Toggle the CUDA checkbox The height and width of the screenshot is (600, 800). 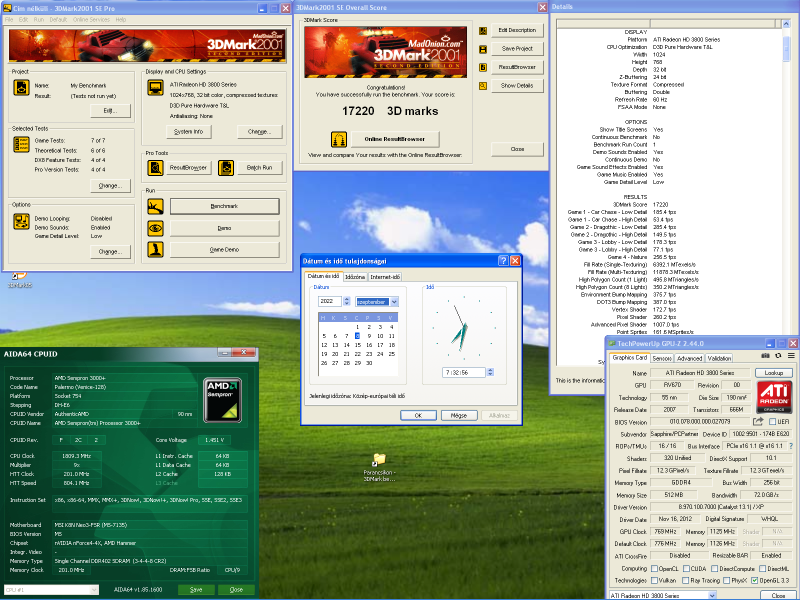point(687,568)
